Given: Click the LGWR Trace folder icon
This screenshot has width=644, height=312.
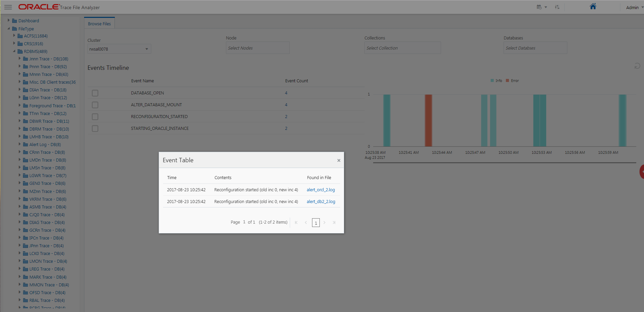Looking at the screenshot, I should [25, 175].
